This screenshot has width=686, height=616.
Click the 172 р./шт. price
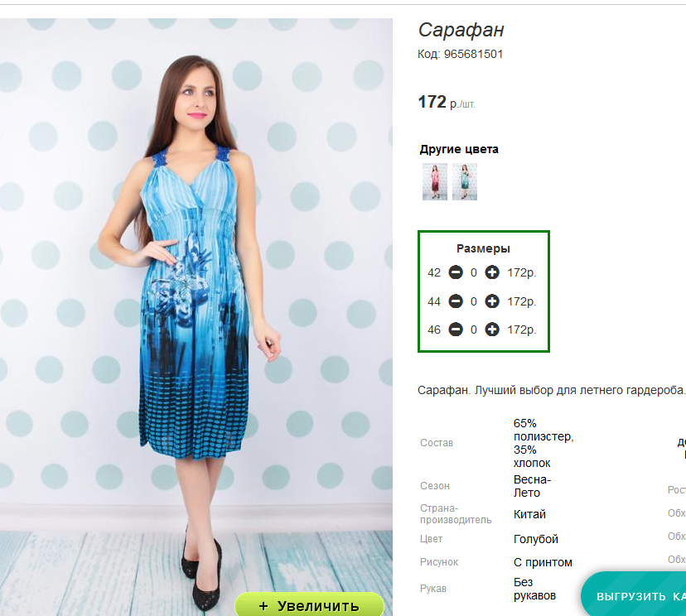[447, 103]
